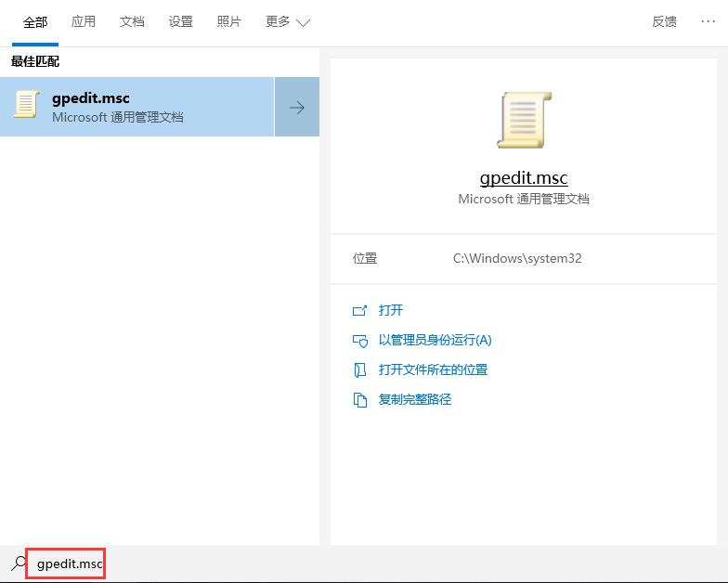Screen dimensions: 728x583
Task: Click the 反馈 button
Action: [x=664, y=22]
